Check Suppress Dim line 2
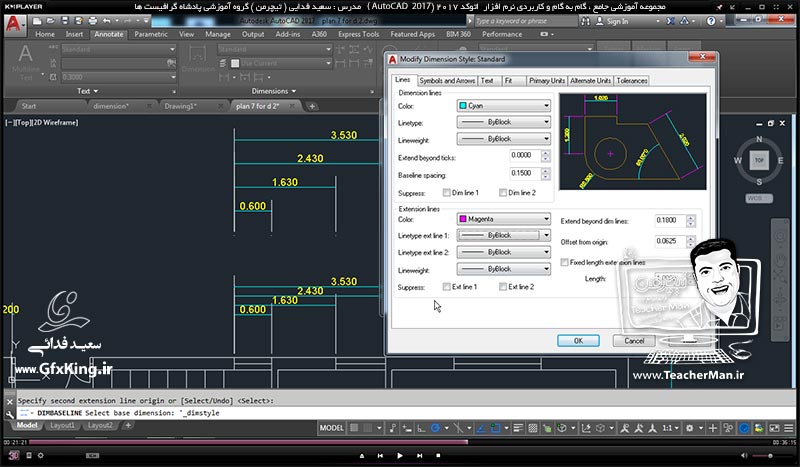 (503, 192)
